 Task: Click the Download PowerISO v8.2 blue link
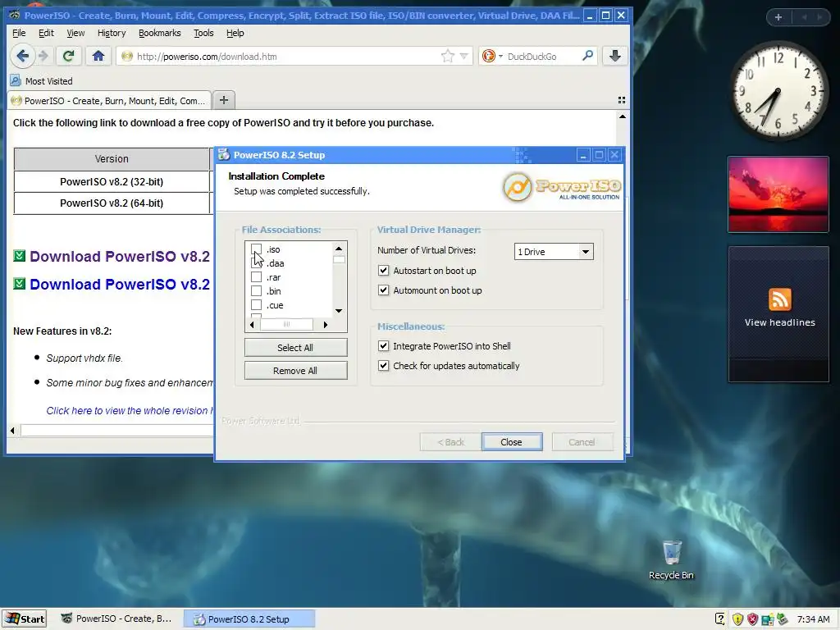coord(120,284)
